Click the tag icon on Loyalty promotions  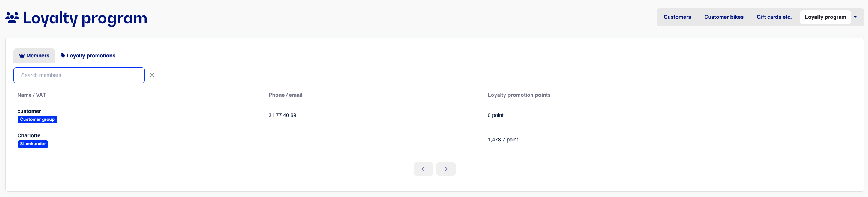pyautogui.click(x=63, y=56)
